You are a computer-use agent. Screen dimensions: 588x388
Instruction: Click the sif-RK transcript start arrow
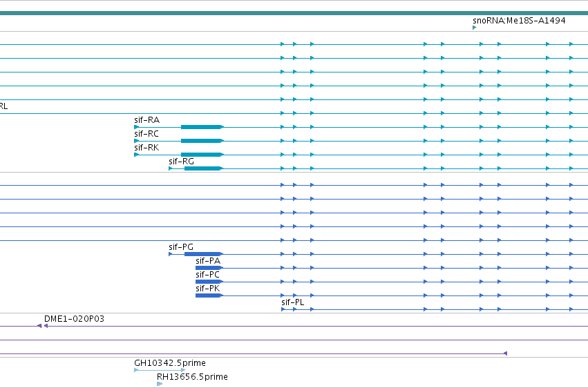point(136,155)
